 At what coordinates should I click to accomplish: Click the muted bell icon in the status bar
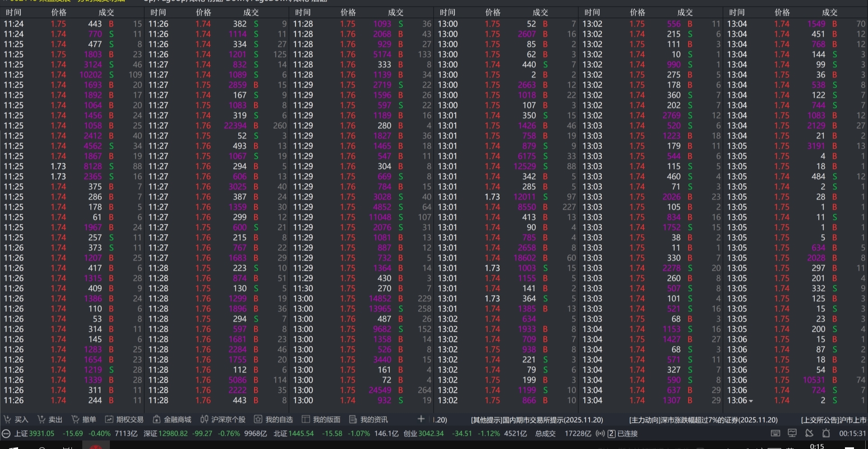coord(809,433)
